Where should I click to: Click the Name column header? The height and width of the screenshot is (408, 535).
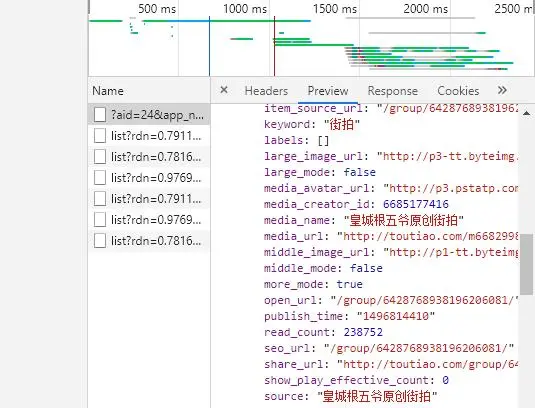tap(149, 91)
